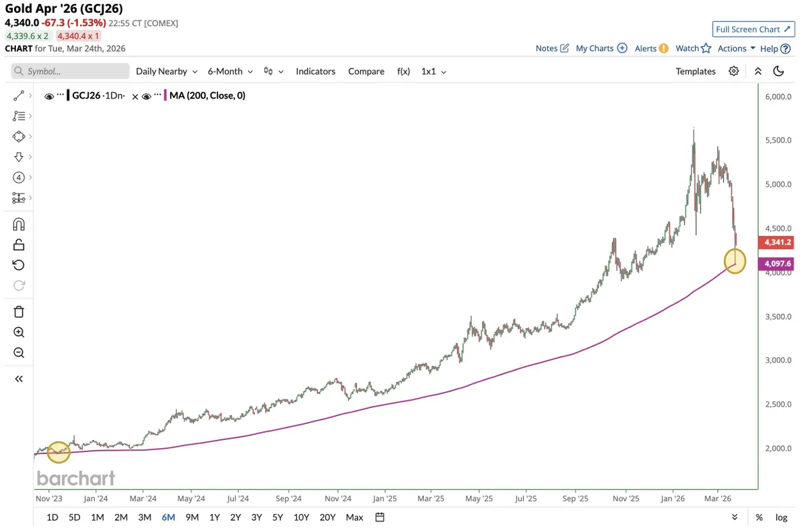Image resolution: width=800 pixels, height=532 pixels.
Task: Select the 1Y time range
Action: tap(215, 517)
